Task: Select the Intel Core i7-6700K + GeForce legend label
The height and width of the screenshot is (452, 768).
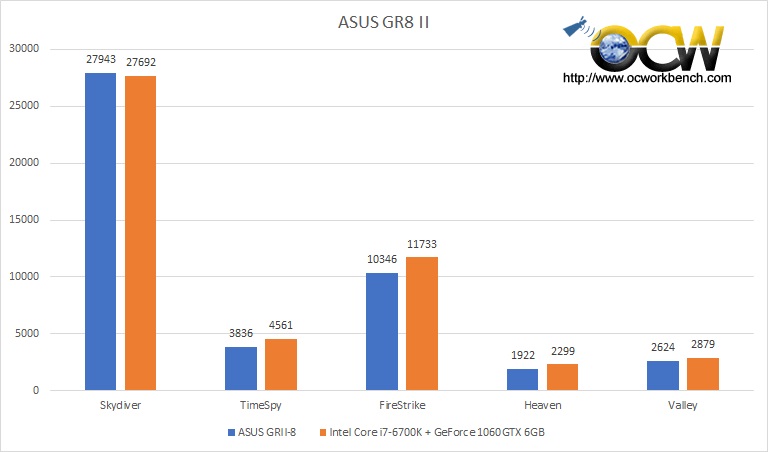Action: (437, 432)
